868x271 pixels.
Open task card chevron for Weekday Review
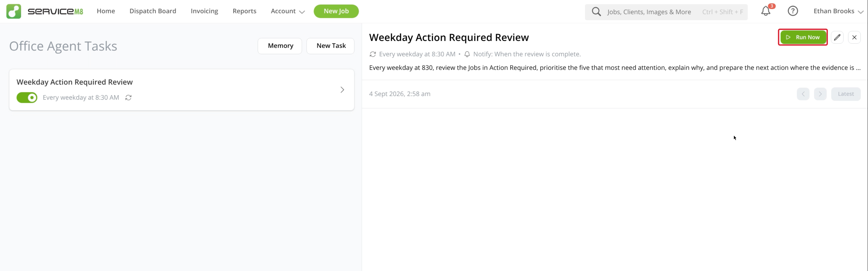point(342,90)
